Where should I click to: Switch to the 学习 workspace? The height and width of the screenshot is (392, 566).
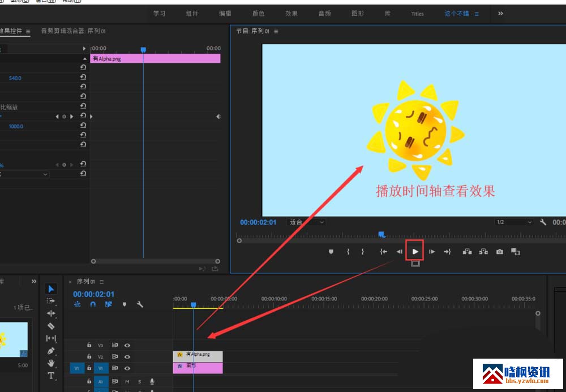click(159, 14)
